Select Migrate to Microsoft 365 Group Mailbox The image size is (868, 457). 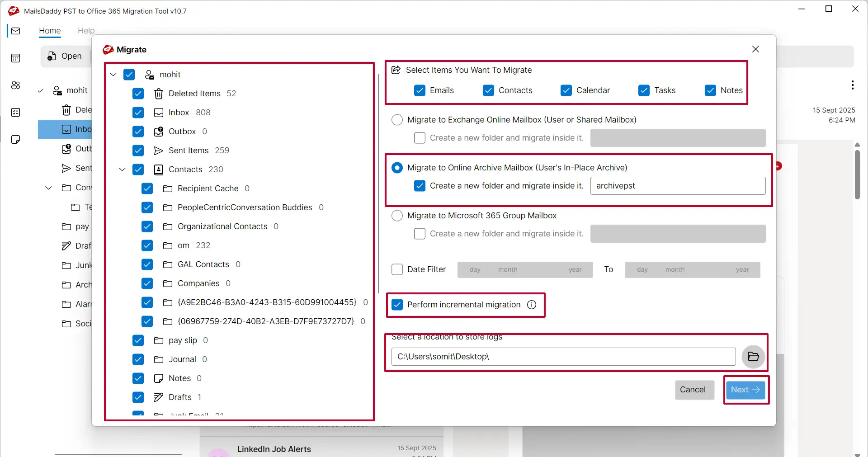tap(397, 216)
